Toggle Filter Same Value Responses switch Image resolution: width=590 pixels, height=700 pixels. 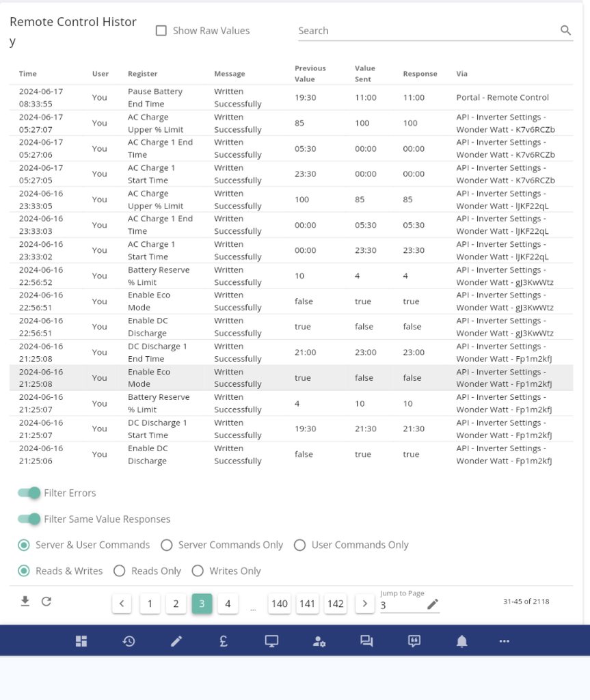tap(29, 519)
